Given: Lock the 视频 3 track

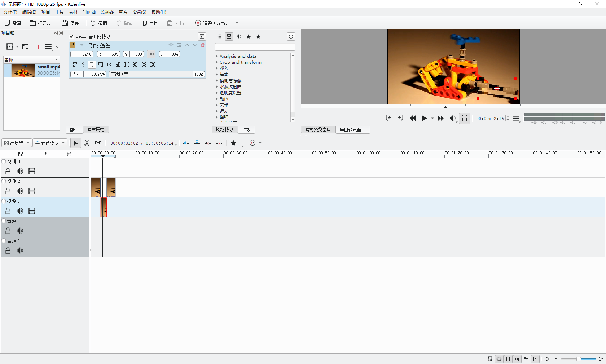Looking at the screenshot, I should coord(8,171).
